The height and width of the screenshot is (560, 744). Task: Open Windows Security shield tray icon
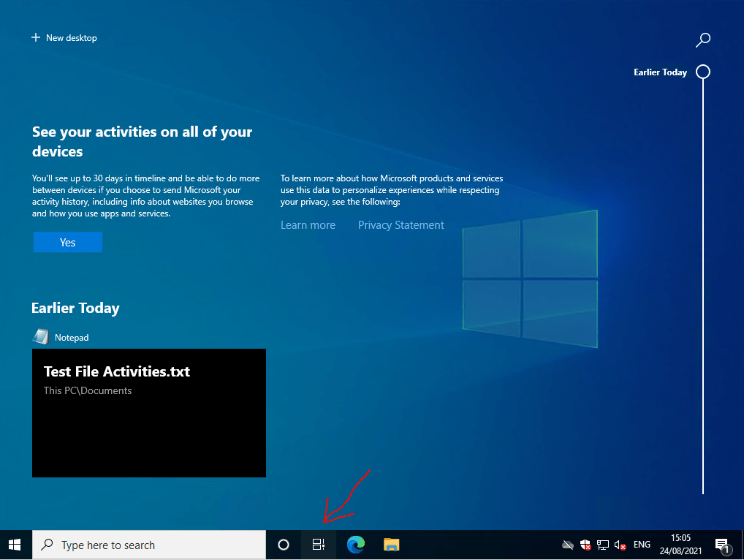[x=585, y=545]
